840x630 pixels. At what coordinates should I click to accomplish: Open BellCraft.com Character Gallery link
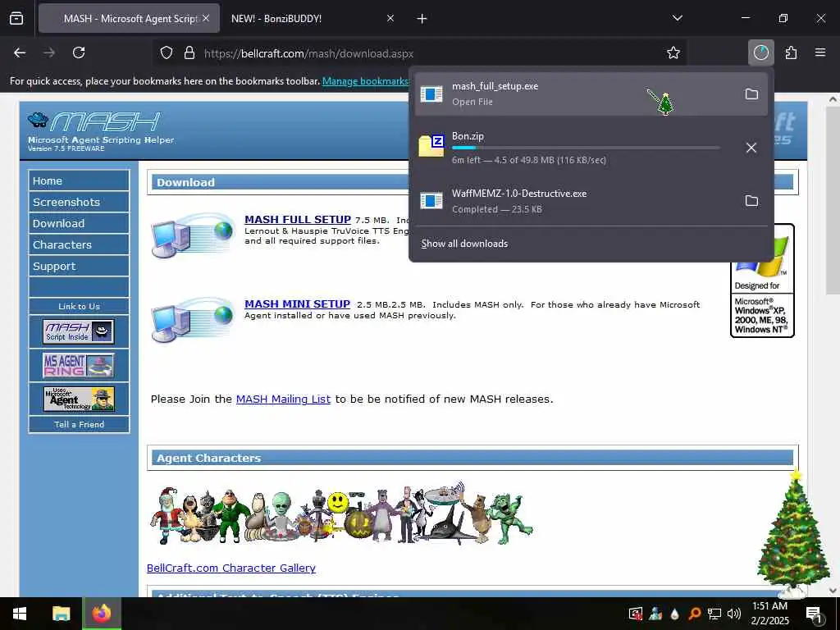click(x=231, y=568)
